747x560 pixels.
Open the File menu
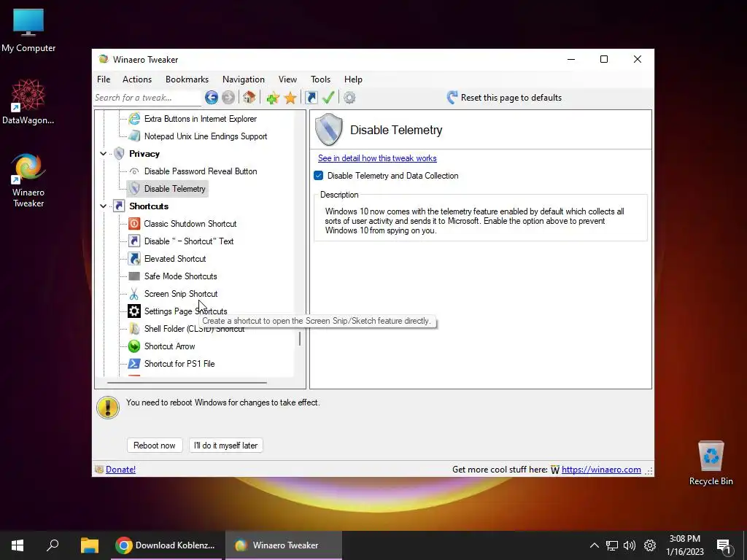(x=104, y=79)
